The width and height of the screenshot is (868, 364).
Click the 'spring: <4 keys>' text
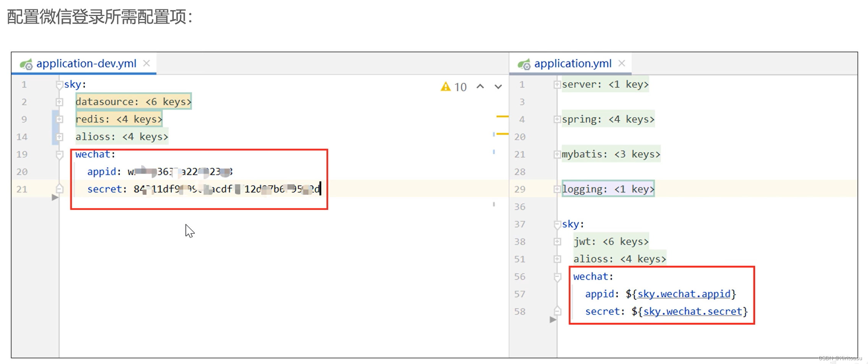pyautogui.click(x=608, y=119)
